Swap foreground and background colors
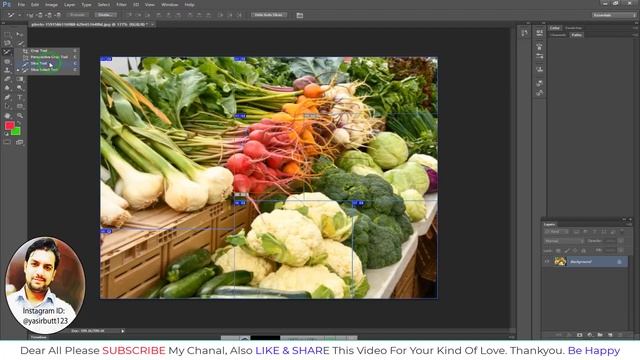 (x=19, y=123)
